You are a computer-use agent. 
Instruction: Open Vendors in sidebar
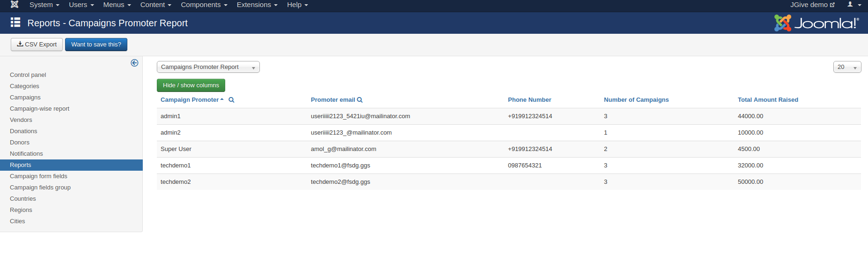pyautogui.click(x=21, y=120)
